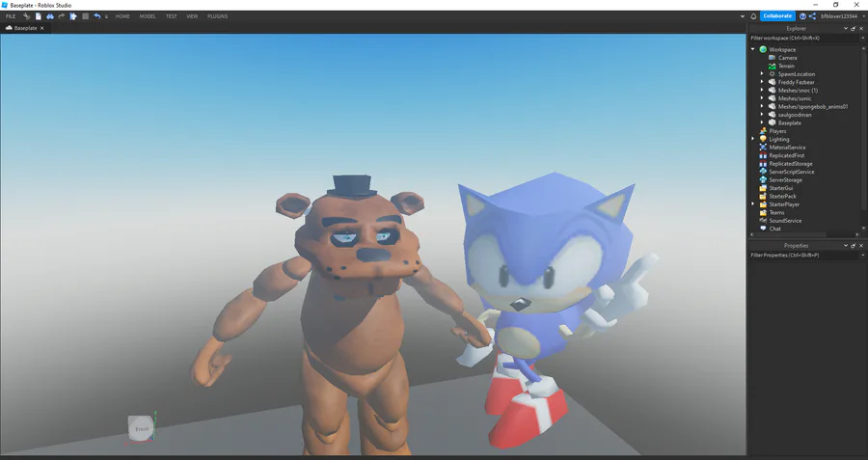The width and height of the screenshot is (868, 460).
Task: Select SpawnLocation in the Explorer
Action: point(797,74)
